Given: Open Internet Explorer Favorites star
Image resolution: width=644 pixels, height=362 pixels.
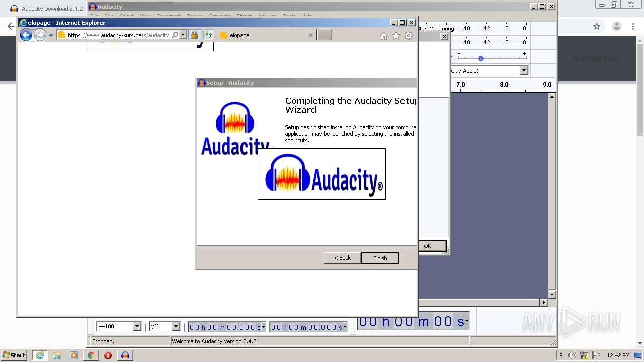Looking at the screenshot, I should [396, 36].
